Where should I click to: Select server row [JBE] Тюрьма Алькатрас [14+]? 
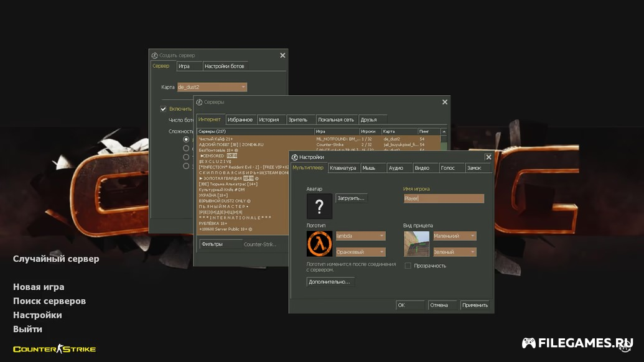click(243, 184)
